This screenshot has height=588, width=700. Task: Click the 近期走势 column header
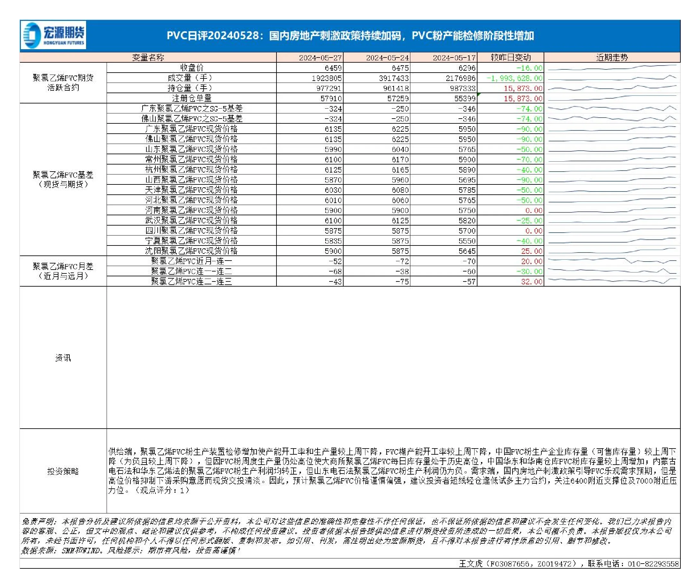[x=612, y=58]
